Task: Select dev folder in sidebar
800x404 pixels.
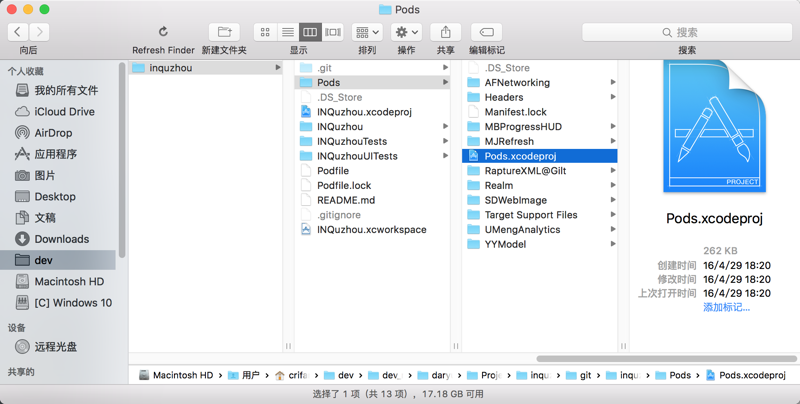Action: coord(58,260)
